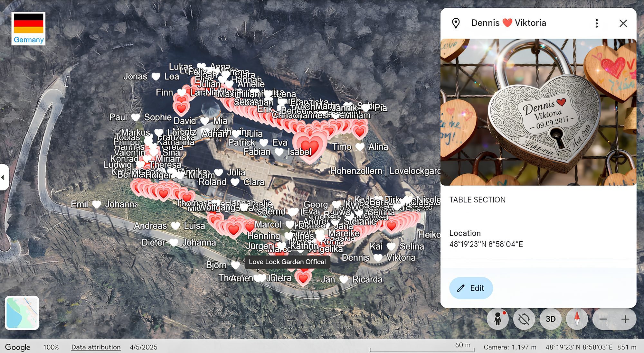Switch to 3D view
Viewport: 644px width, 353px height.
(551, 319)
